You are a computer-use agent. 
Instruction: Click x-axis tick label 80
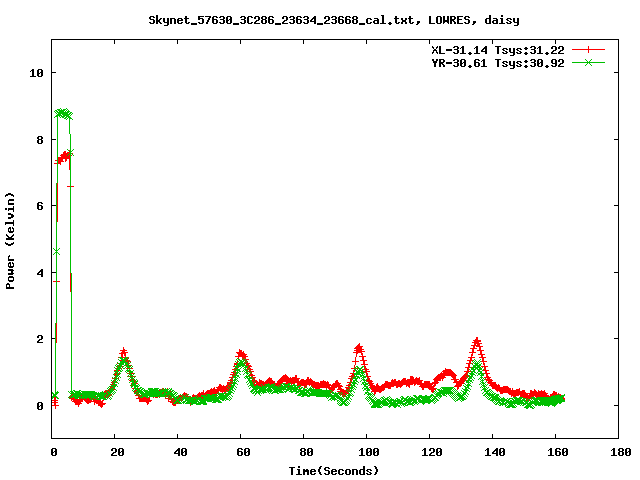pyautogui.click(x=306, y=452)
